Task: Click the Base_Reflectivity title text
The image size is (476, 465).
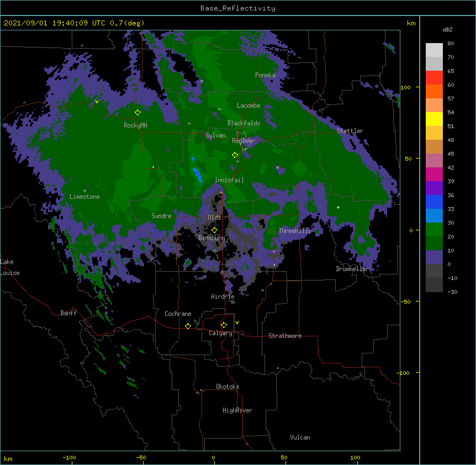Action: (x=238, y=8)
